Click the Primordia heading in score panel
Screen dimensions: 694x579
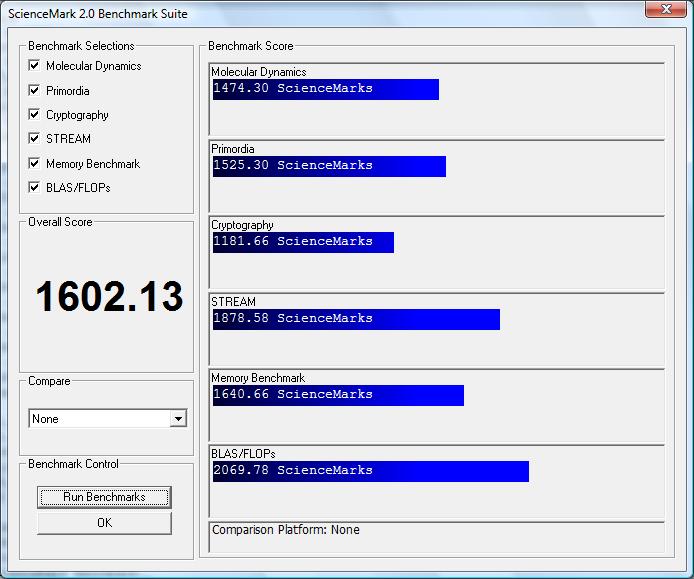point(233,149)
